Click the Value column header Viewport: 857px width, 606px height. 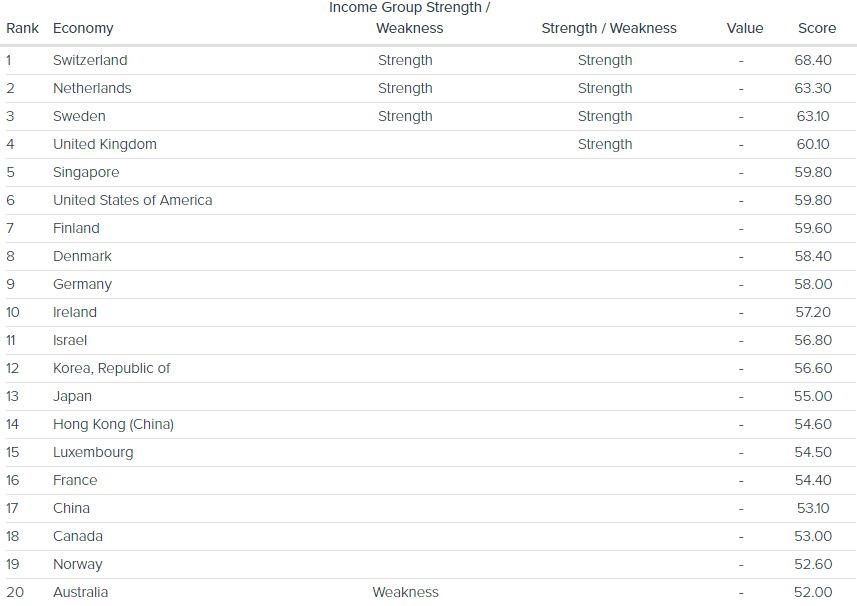pos(744,28)
